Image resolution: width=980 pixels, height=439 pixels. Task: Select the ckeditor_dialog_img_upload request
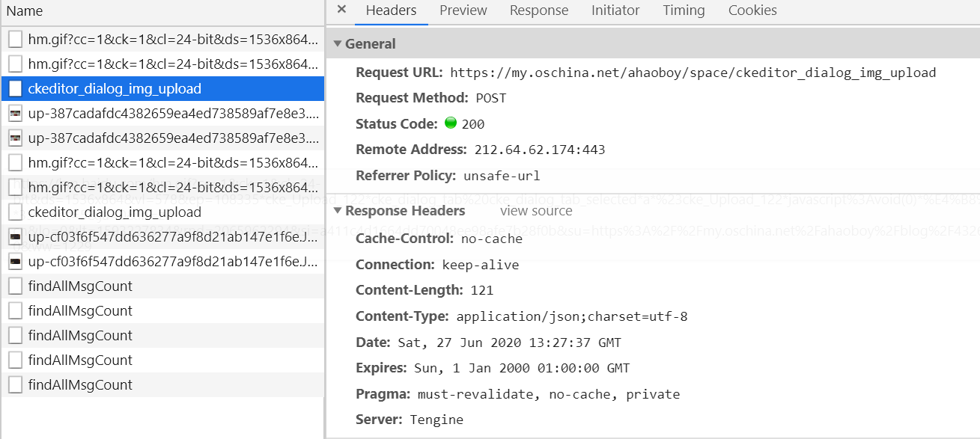click(112, 88)
